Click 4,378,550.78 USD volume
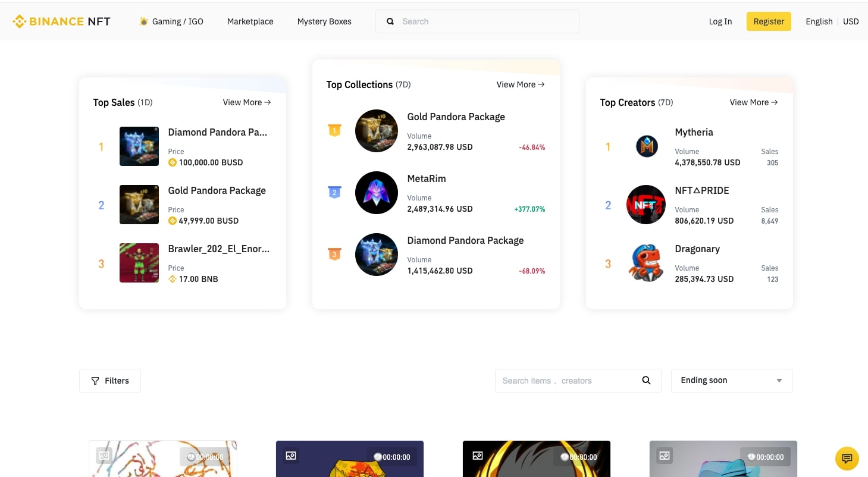Screen dimensions: 868x477 coord(707,162)
